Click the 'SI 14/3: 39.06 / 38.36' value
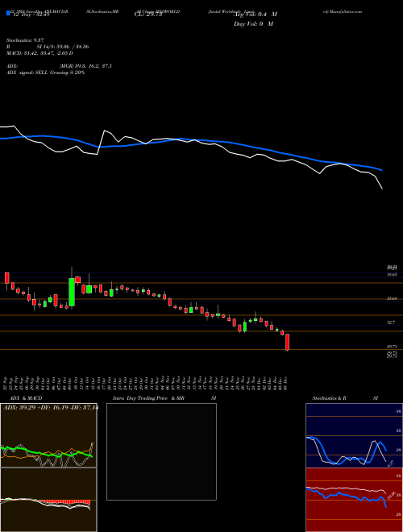Image resolution: width=403 pixels, height=532 pixels. point(63,47)
